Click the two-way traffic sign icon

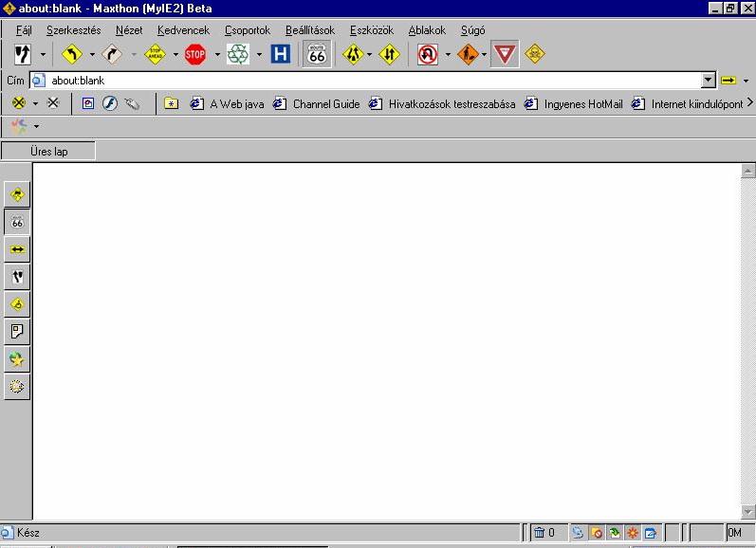point(390,54)
